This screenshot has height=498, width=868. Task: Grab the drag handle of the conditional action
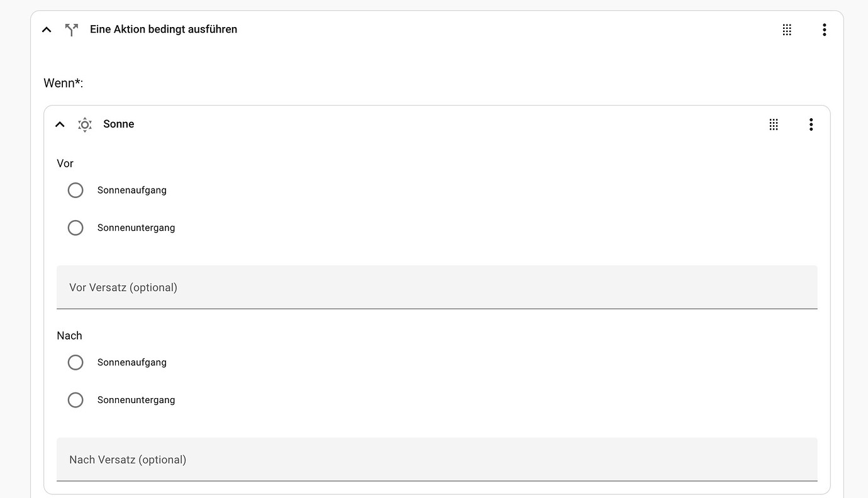[787, 30]
